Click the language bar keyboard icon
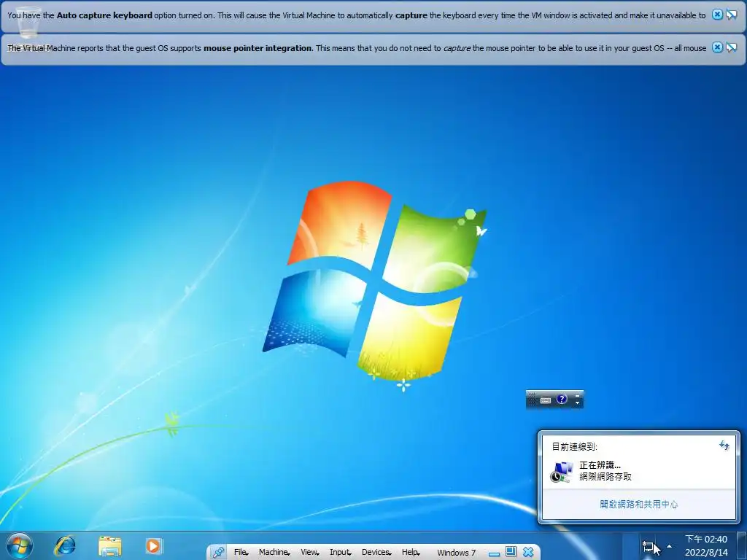The width and height of the screenshot is (747, 560). click(546, 400)
